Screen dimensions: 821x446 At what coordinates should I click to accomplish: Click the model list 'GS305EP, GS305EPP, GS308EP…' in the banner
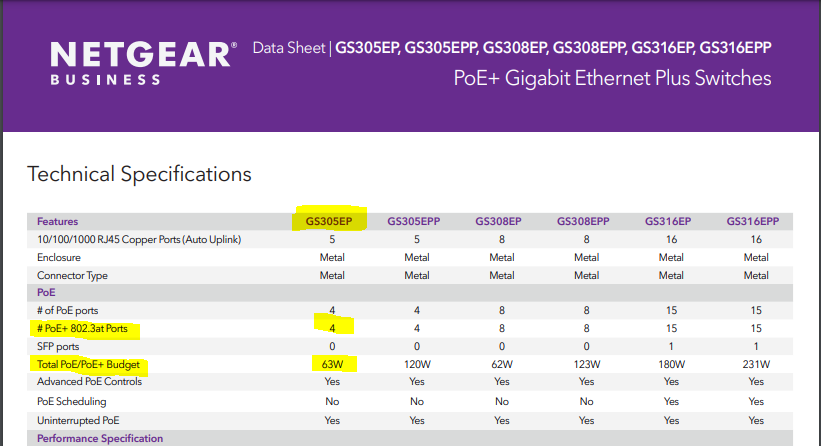553,48
